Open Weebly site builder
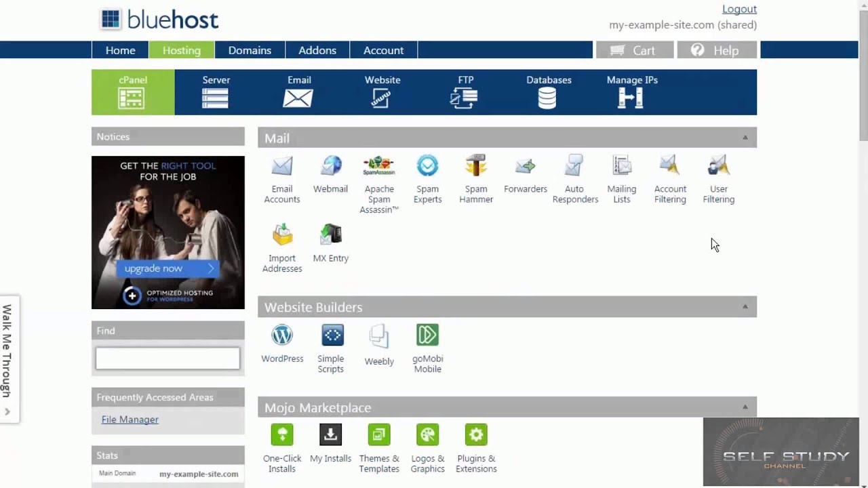868x488 pixels. pyautogui.click(x=379, y=346)
